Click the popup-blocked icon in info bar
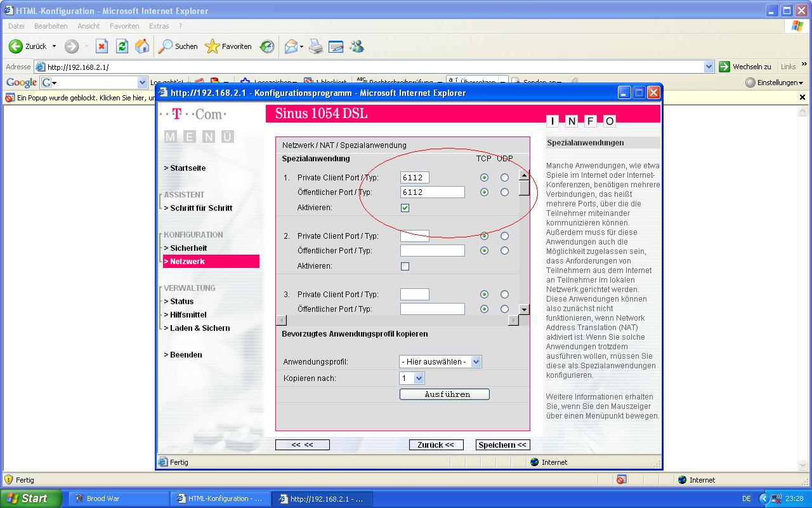812x508 pixels. (x=10, y=98)
